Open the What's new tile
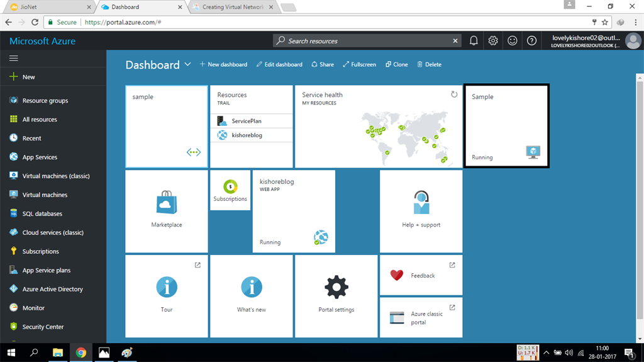The width and height of the screenshot is (644, 362). (252, 296)
